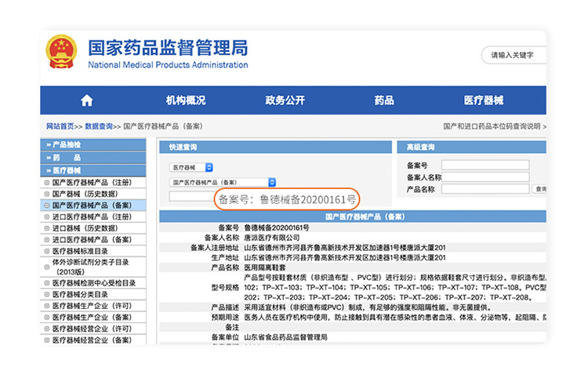This screenshot has width=588, height=371.
Task: Click the icon beside 医疗器械检测中心受检目录
Action: coord(46,283)
